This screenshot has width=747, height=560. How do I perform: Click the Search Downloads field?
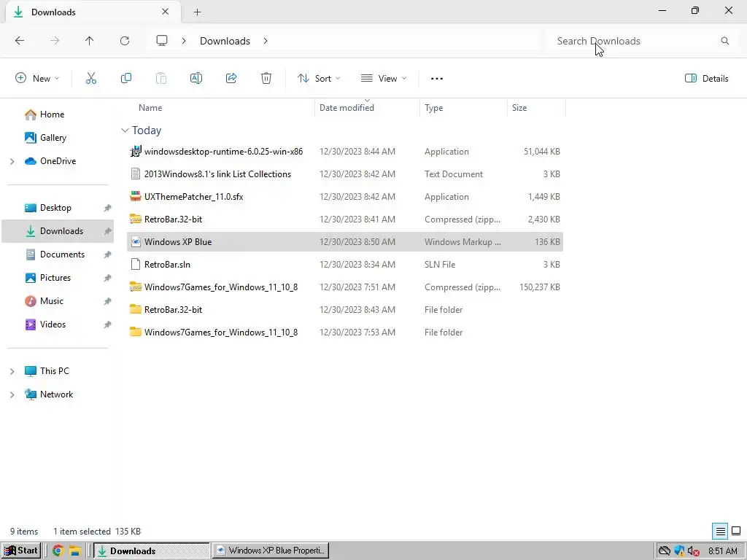(x=640, y=41)
